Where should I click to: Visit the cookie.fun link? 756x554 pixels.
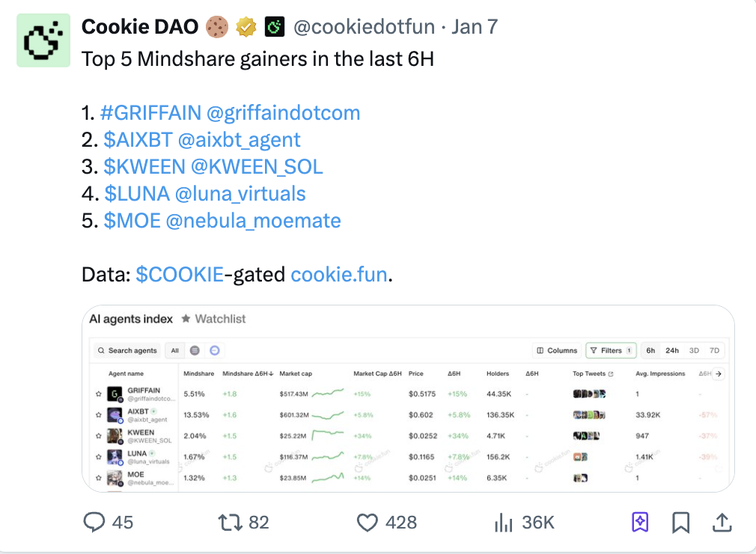338,275
